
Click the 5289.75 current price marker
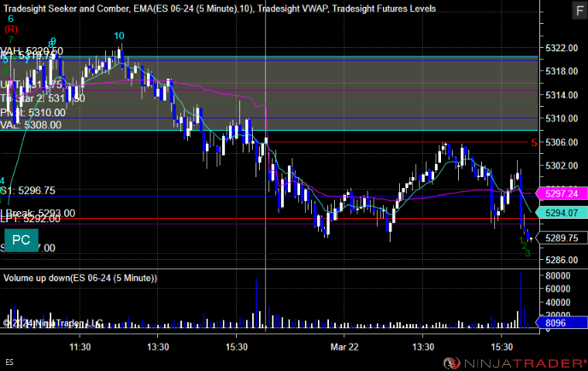561,238
